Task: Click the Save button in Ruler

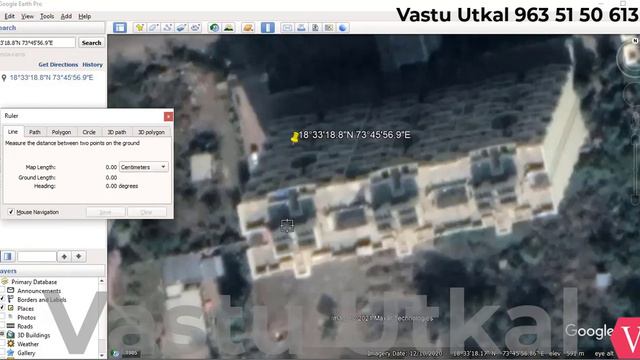Action: [x=105, y=212]
